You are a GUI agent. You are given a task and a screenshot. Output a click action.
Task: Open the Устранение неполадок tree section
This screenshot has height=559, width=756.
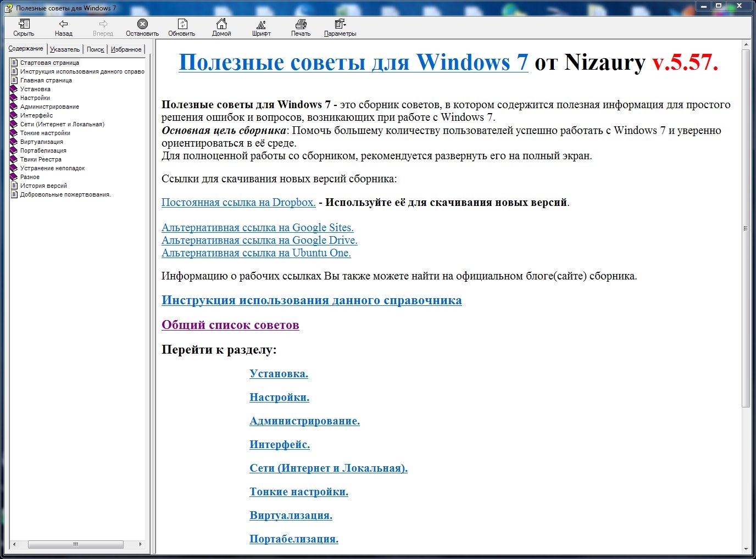click(52, 168)
